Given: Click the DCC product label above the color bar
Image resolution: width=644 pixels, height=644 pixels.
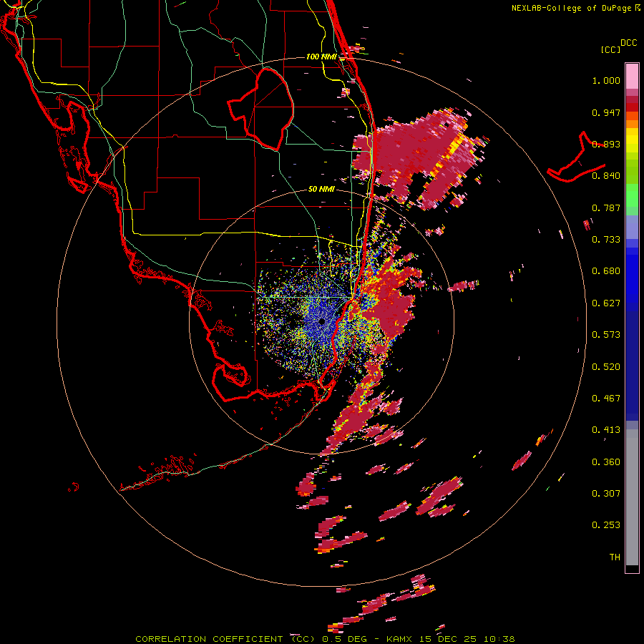Looking at the screenshot, I should click(629, 43).
